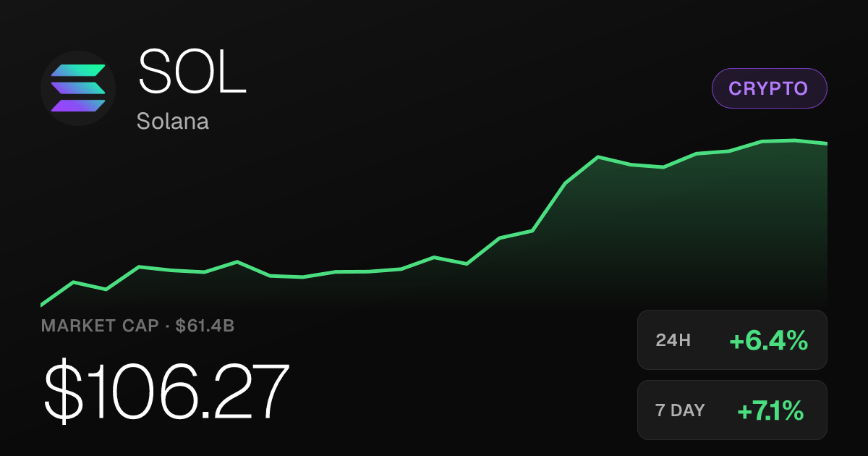Select the CRYPTO category badge
The width and height of the screenshot is (868, 456).
[770, 88]
